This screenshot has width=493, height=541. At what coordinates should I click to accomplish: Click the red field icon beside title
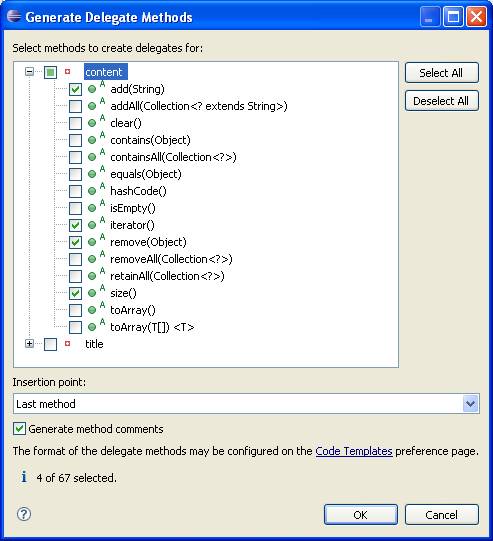[68, 344]
